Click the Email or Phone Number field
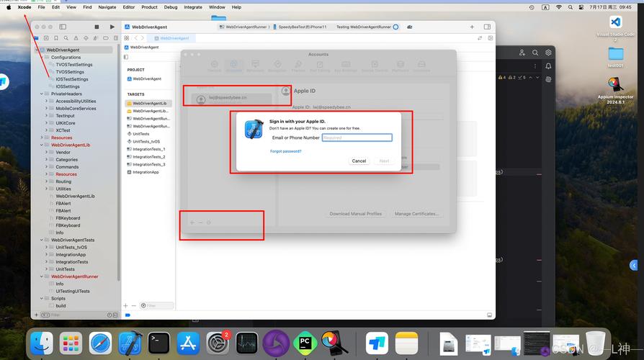This screenshot has height=360, width=644. click(x=357, y=138)
